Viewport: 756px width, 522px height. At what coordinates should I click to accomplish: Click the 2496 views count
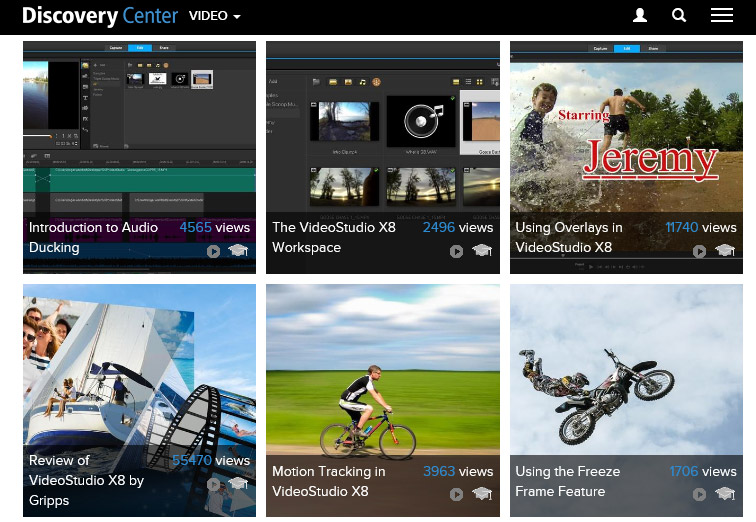(x=458, y=228)
